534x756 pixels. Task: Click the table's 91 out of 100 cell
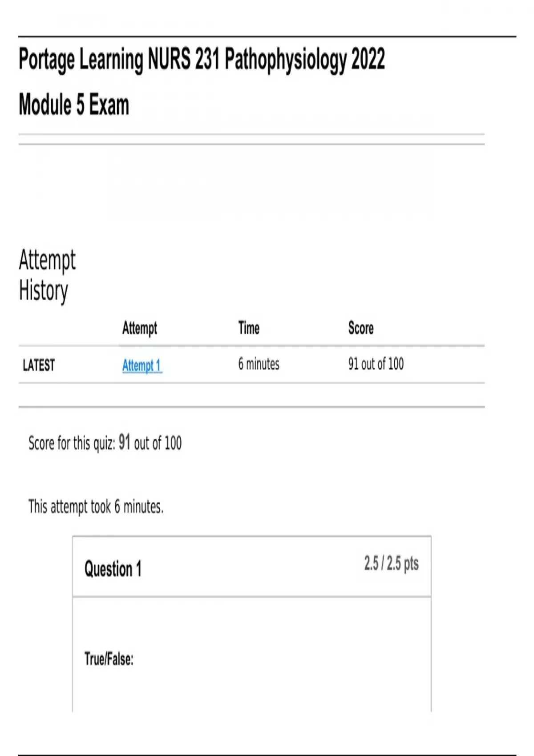(x=376, y=364)
